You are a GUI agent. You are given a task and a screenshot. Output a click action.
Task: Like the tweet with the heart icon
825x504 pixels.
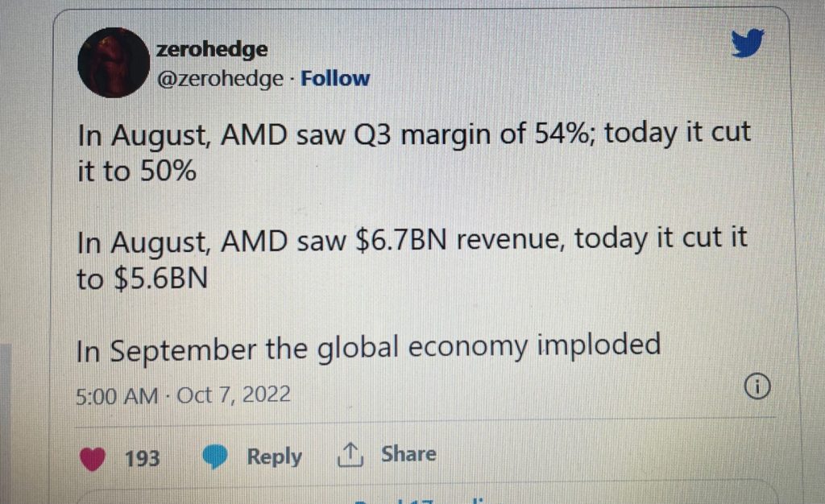(x=92, y=458)
